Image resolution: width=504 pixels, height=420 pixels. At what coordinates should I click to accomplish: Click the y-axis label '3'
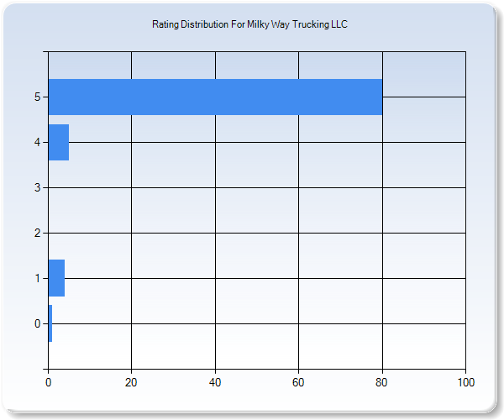[x=38, y=187]
